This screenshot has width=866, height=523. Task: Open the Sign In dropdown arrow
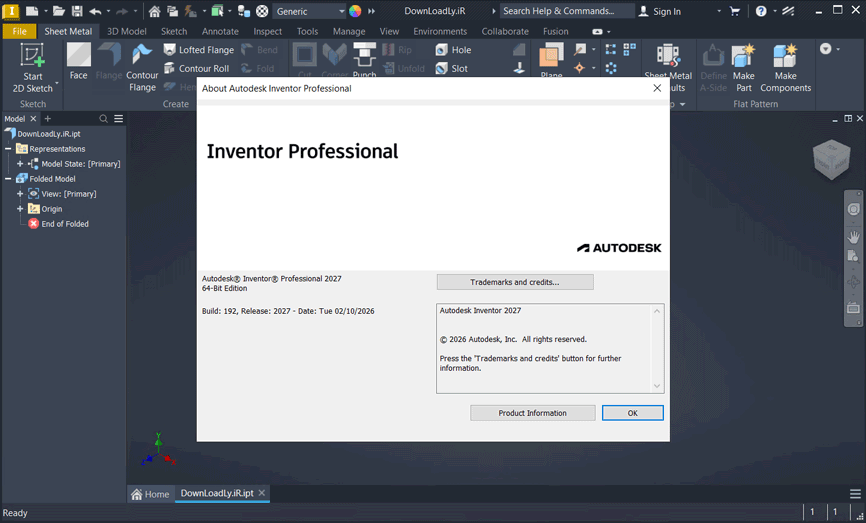click(719, 11)
